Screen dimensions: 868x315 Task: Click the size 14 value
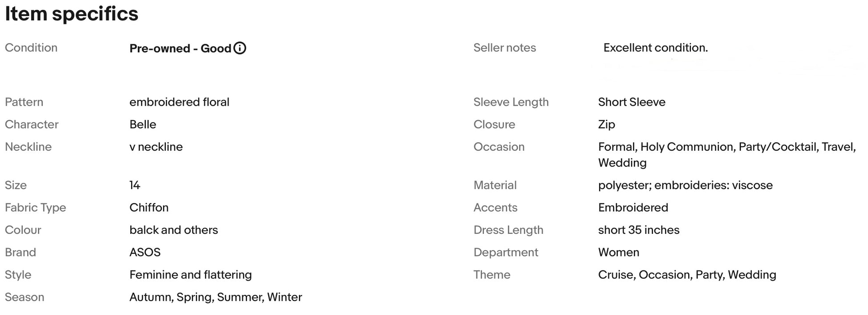pyautogui.click(x=135, y=185)
